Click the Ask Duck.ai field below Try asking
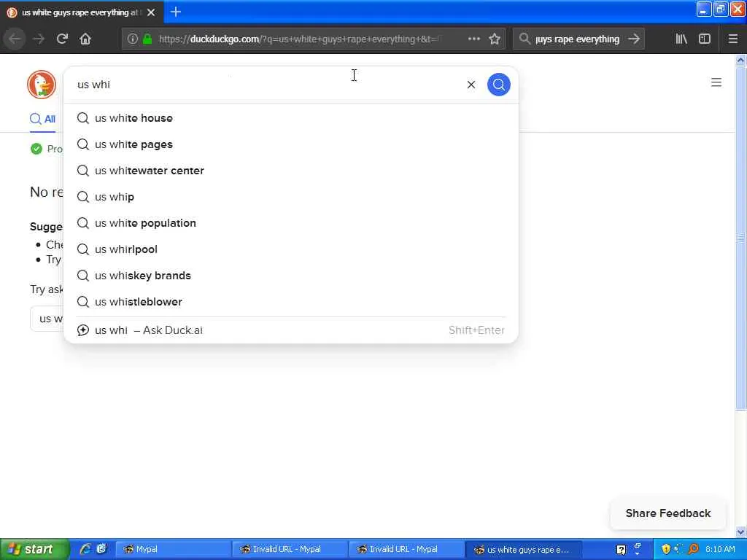Viewport: 747px width, 560px height. [47, 319]
